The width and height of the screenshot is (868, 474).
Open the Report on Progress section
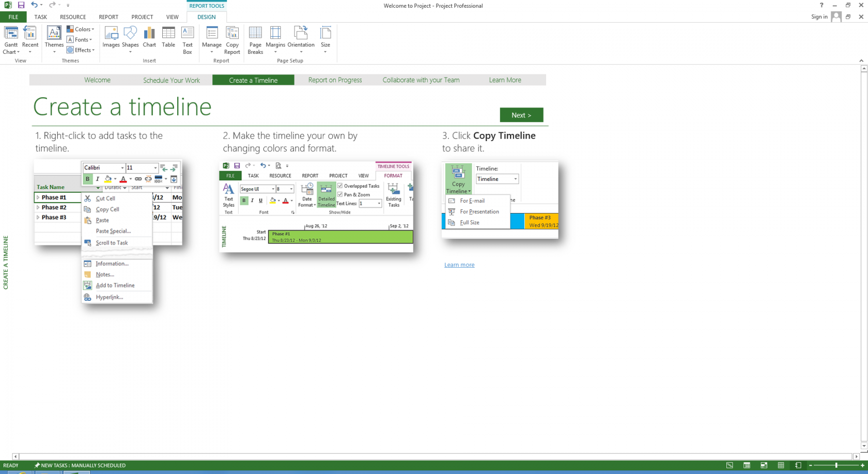pyautogui.click(x=335, y=80)
